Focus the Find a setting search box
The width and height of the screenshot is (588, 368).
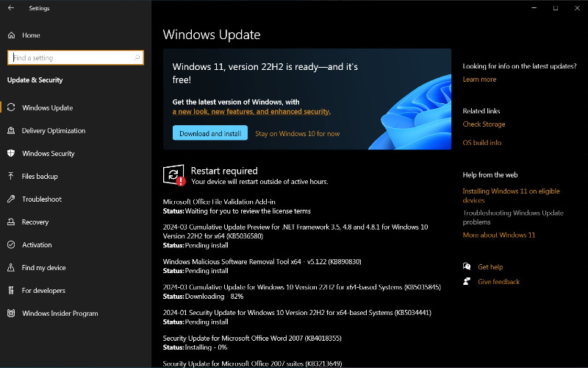(x=76, y=57)
